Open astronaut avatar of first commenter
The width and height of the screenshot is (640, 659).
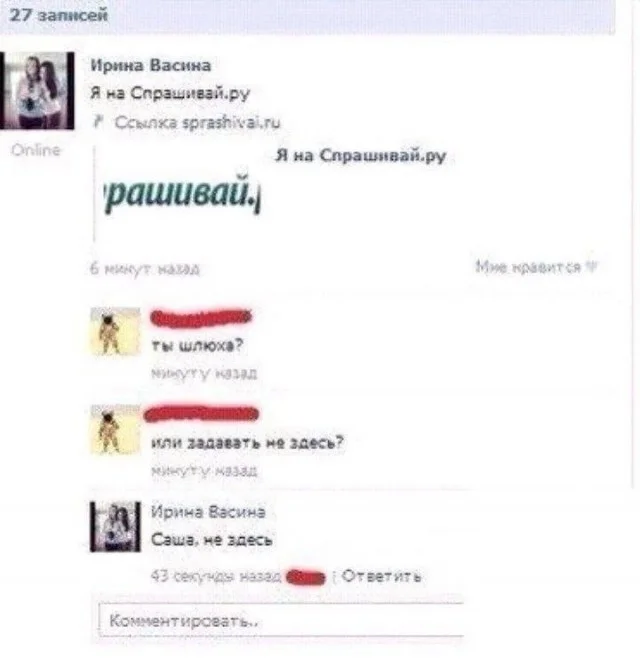115,332
